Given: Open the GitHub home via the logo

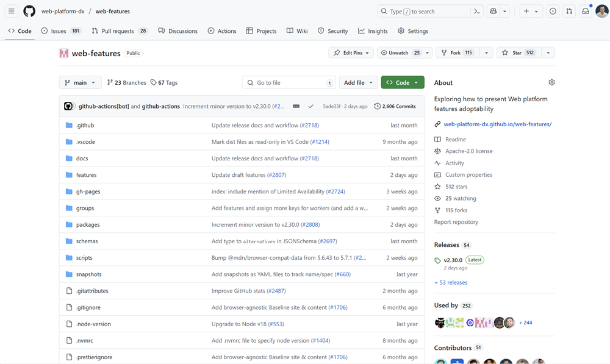Looking at the screenshot, I should [29, 11].
